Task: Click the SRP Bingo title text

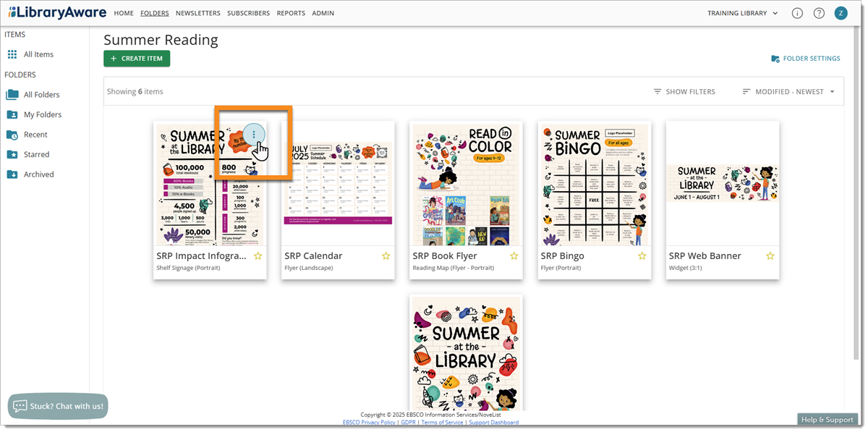Action: tap(562, 256)
